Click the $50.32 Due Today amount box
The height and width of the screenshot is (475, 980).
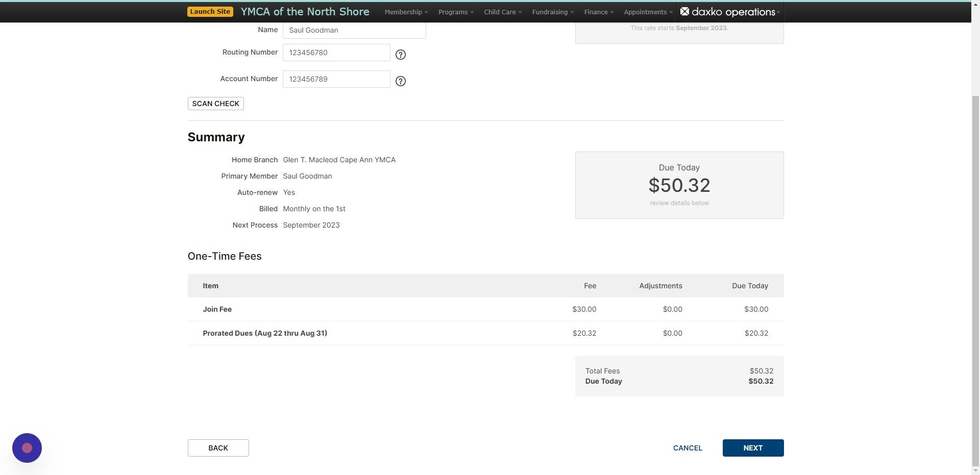tap(679, 185)
